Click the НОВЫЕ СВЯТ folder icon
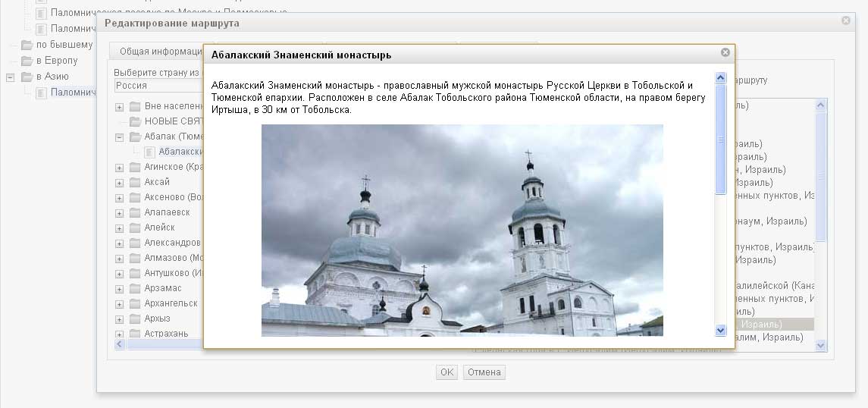The image size is (868, 408). pyautogui.click(x=135, y=121)
